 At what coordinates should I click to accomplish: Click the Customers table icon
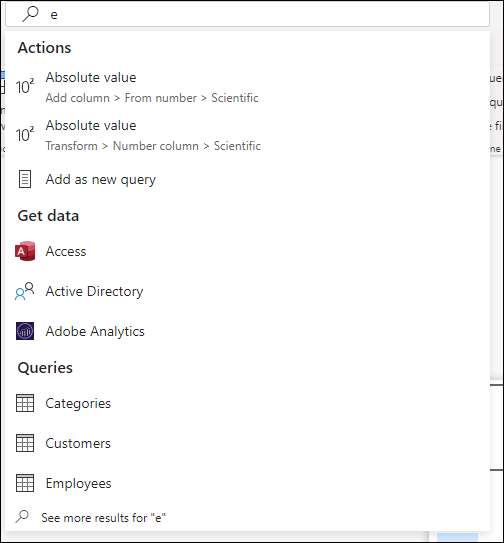tap(25, 443)
